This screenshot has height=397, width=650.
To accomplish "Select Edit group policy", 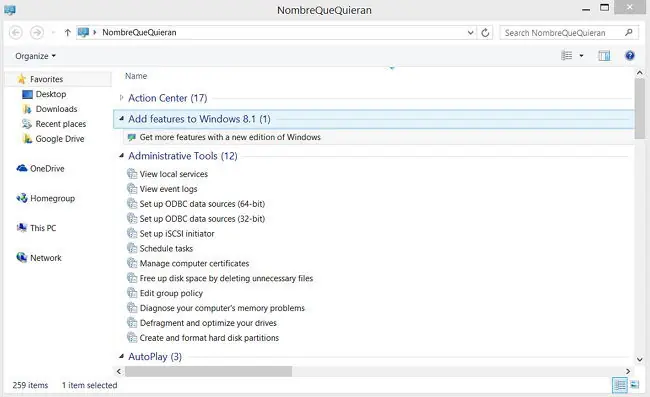I will (x=171, y=293).
